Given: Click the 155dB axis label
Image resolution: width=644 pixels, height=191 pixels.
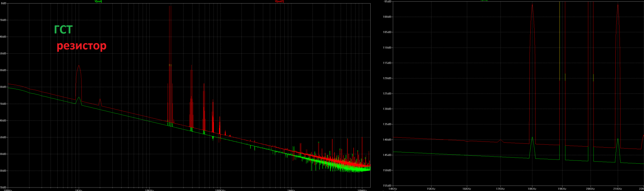Looking at the screenshot, I should (387, 186).
